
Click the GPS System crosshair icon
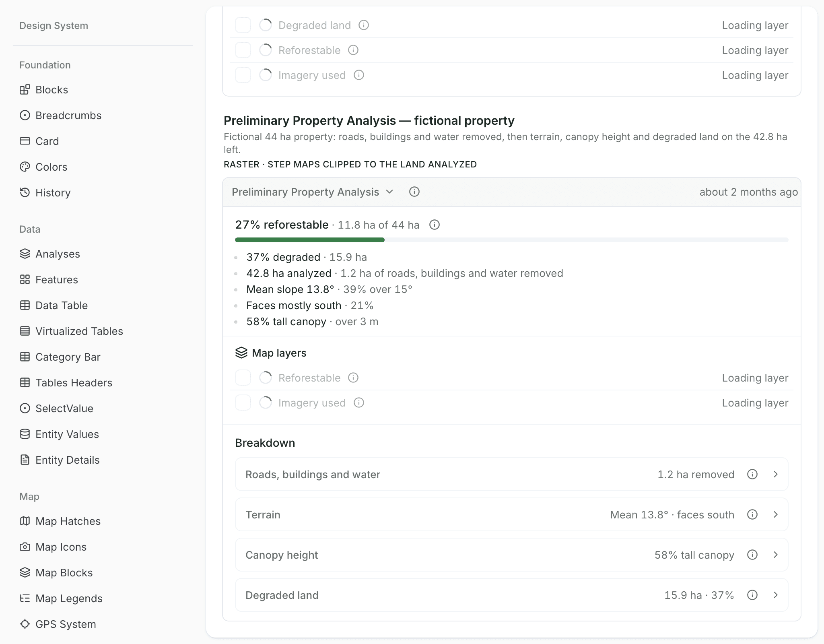(25, 624)
